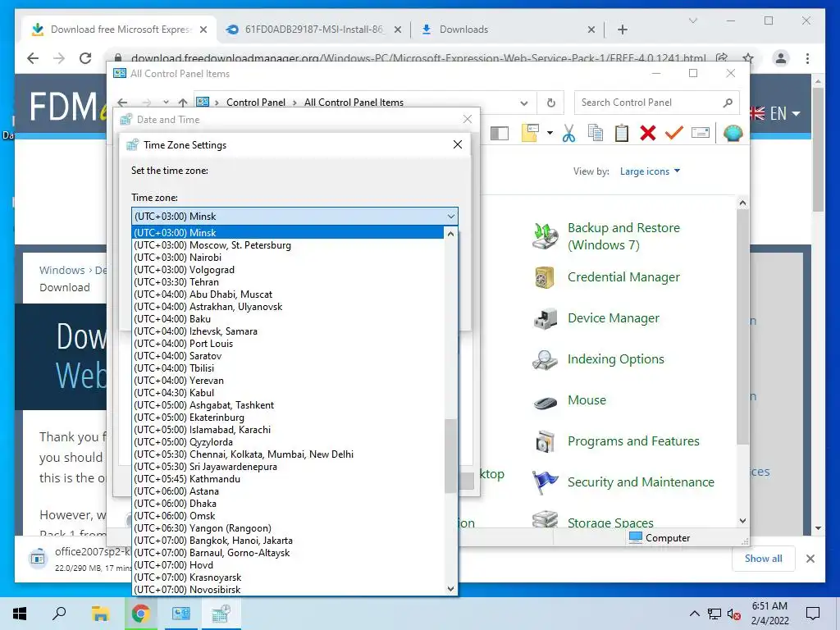Image resolution: width=840 pixels, height=630 pixels.
Task: Select (UTC+04:00) Baku time zone
Action: (x=288, y=319)
